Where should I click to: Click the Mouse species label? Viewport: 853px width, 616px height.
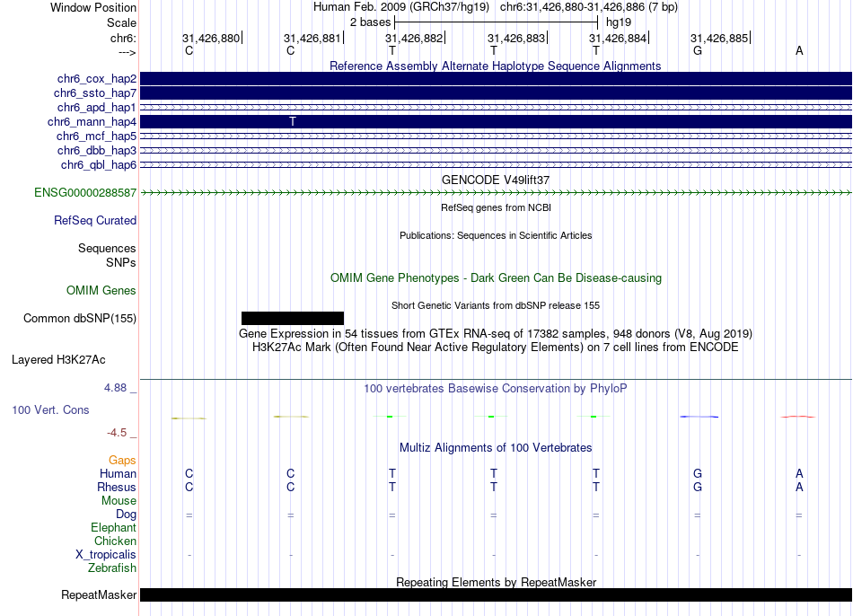(119, 501)
